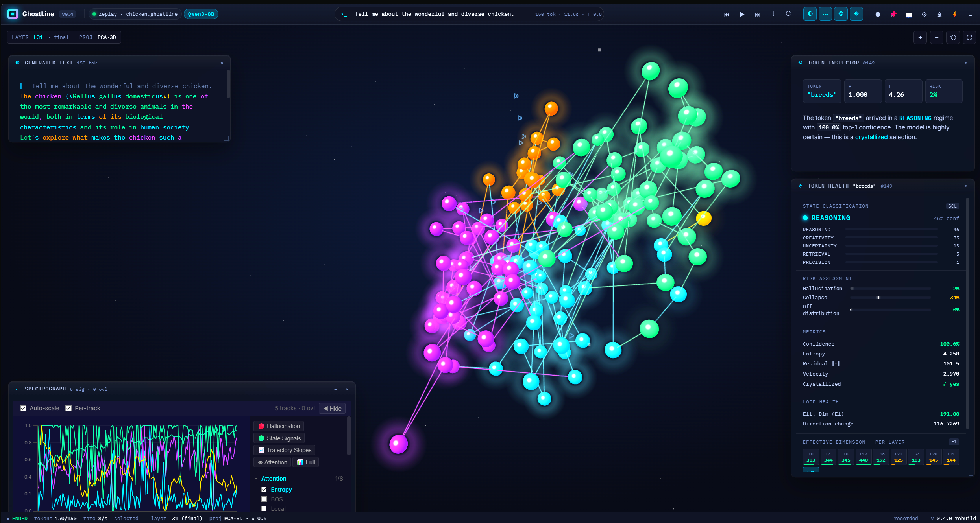This screenshot has height=523, width=980.
Task: Click the Off-distribution risk bar
Action: (890, 310)
